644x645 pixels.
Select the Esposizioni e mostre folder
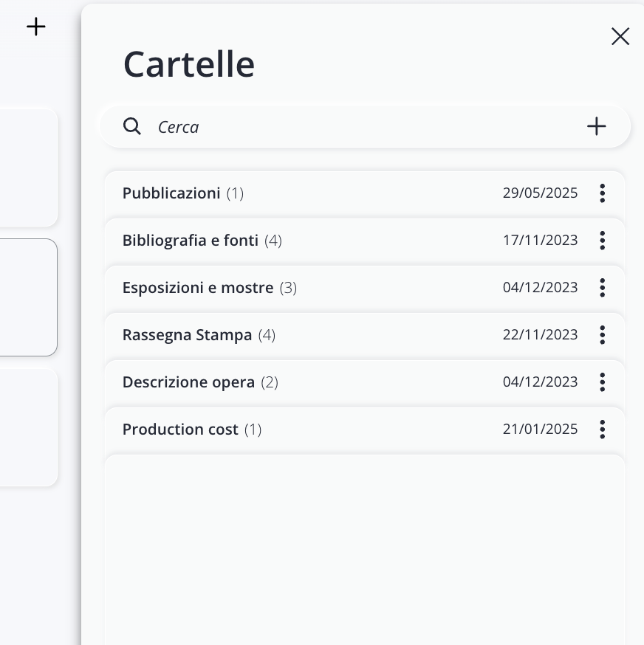198,288
